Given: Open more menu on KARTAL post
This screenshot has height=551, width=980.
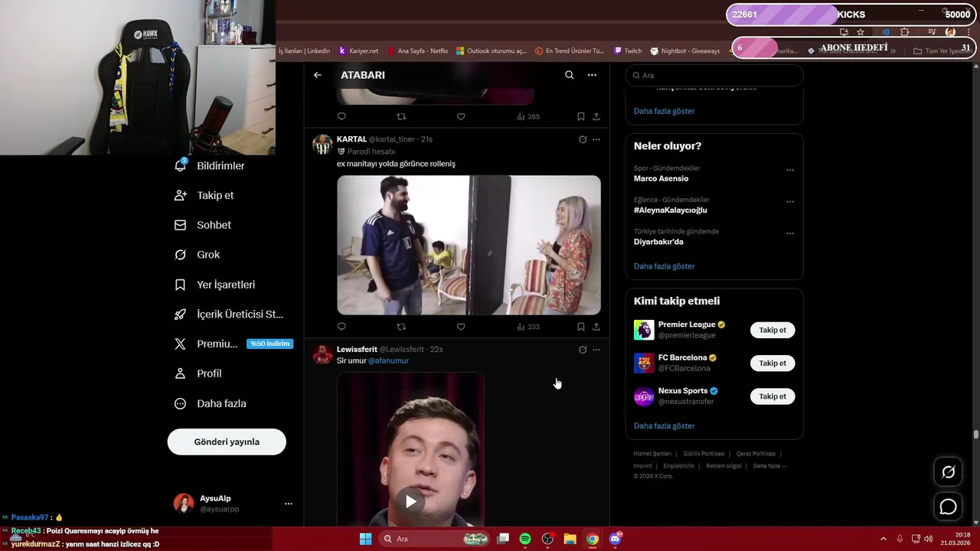Looking at the screenshot, I should click(x=596, y=139).
